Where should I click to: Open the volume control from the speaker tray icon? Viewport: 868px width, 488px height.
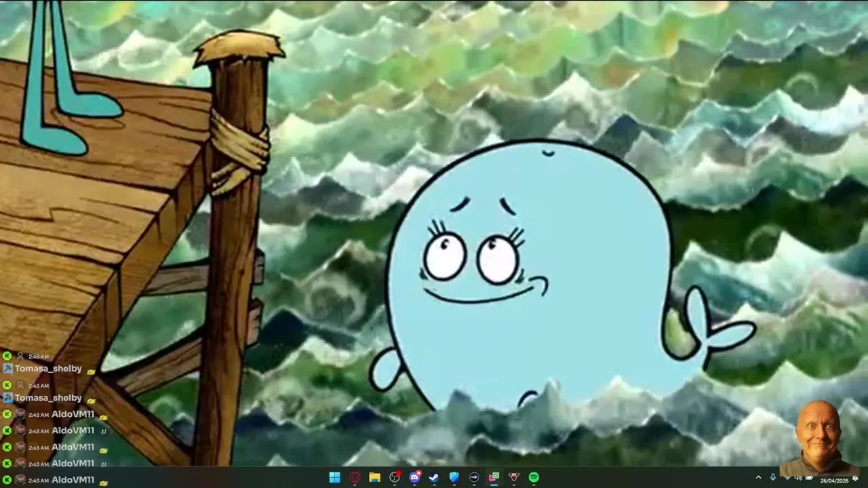click(798, 477)
